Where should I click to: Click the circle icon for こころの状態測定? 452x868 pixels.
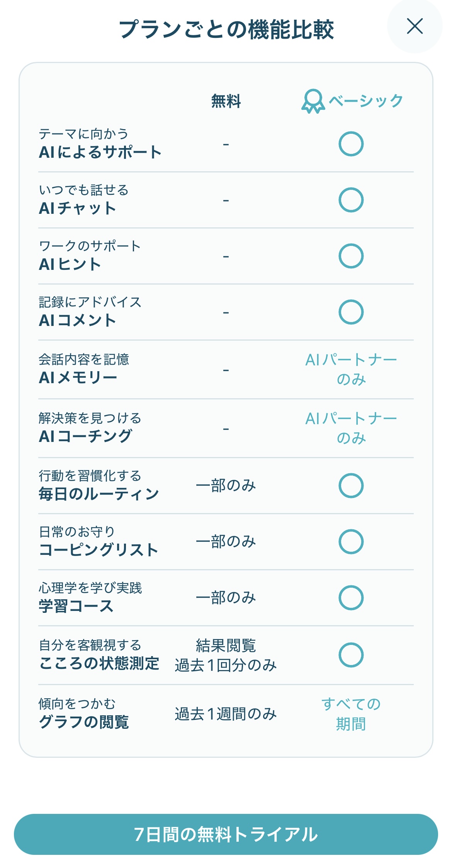[351, 655]
